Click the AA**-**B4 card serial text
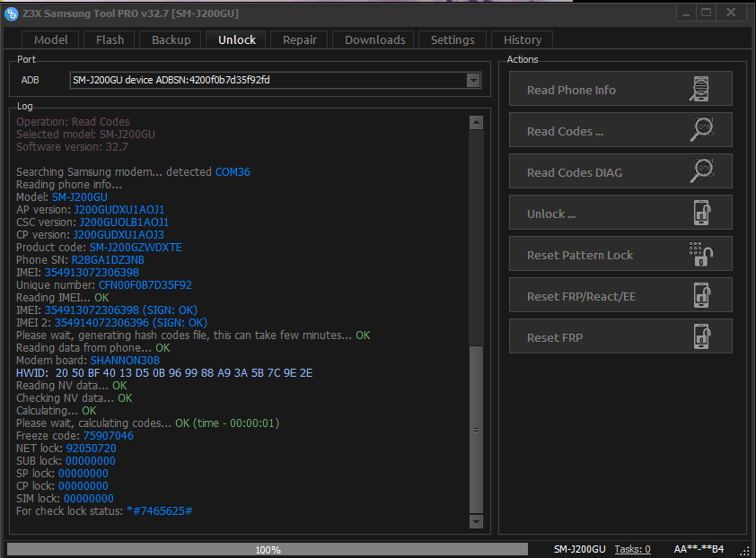Viewport: 756px width, 558px height. (699, 549)
